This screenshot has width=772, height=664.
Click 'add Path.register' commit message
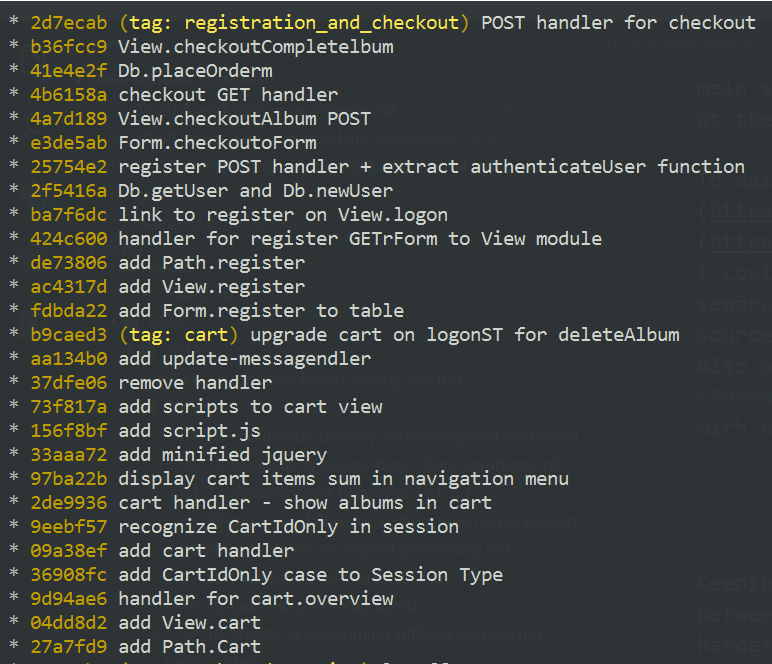[x=212, y=262]
